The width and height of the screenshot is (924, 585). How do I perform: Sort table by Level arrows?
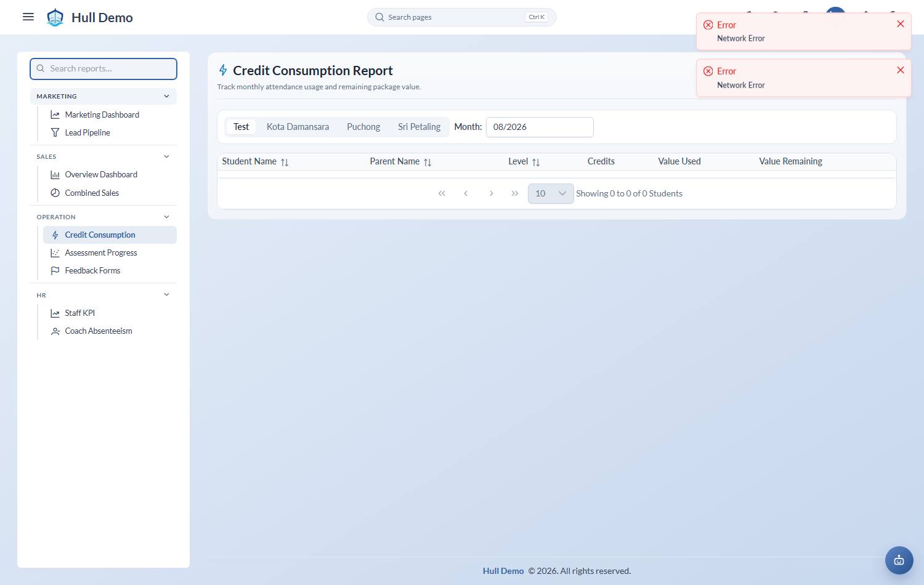pos(536,163)
